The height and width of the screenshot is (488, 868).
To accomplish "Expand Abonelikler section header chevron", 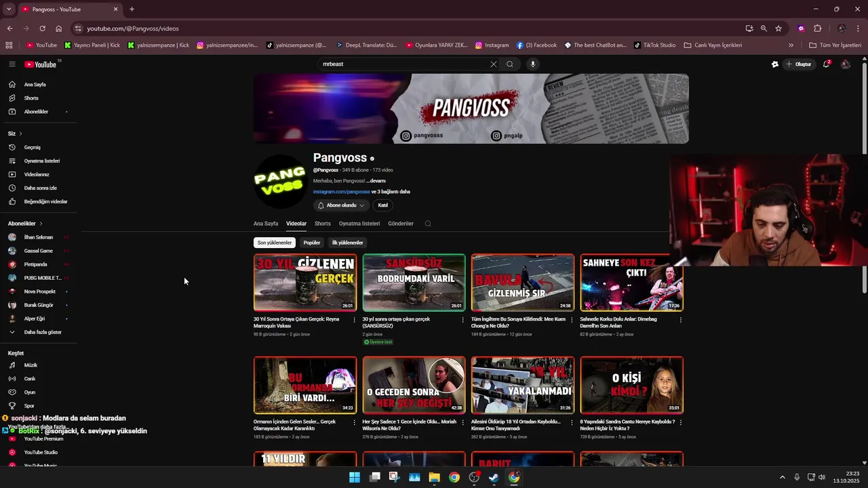I will [x=41, y=224].
